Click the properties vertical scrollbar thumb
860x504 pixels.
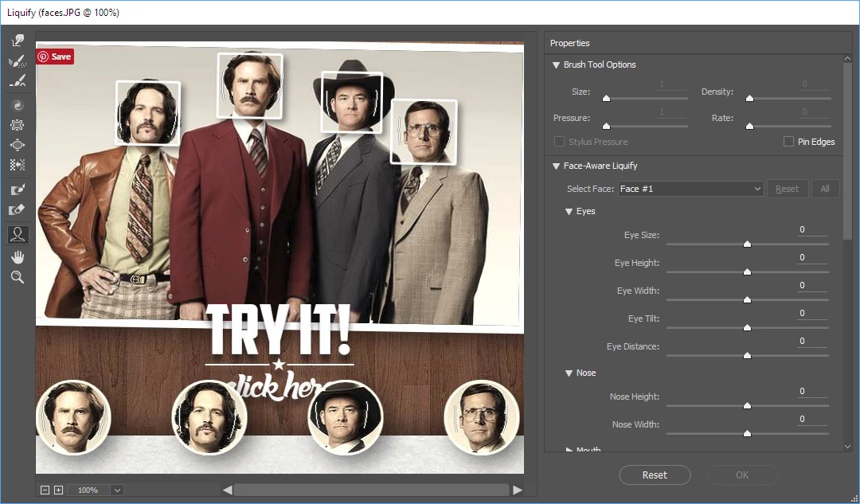[847, 151]
